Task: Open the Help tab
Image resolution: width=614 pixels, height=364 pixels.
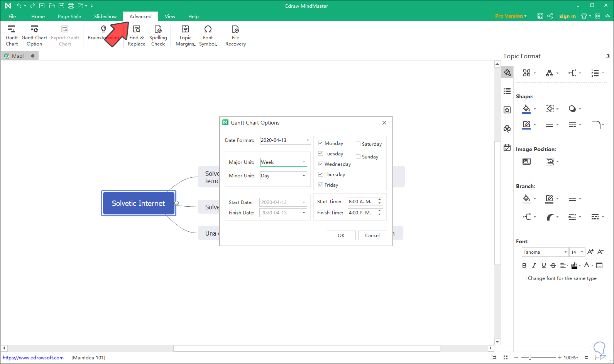Action: click(x=193, y=16)
